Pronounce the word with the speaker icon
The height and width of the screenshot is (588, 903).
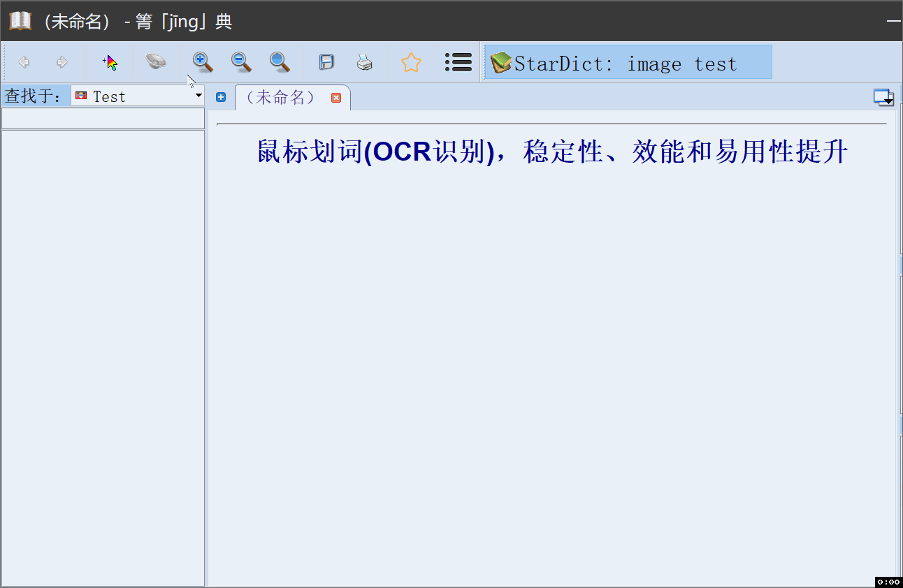click(x=155, y=62)
